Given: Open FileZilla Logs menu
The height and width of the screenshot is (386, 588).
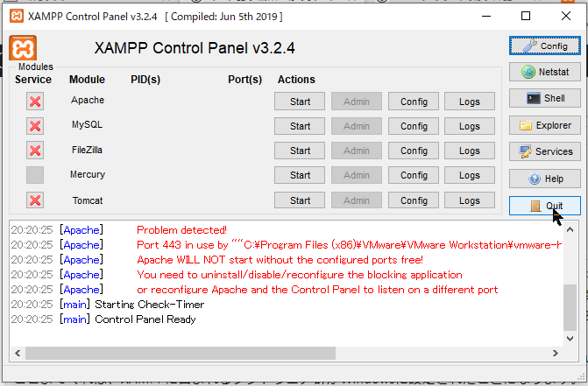Looking at the screenshot, I should click(470, 151).
